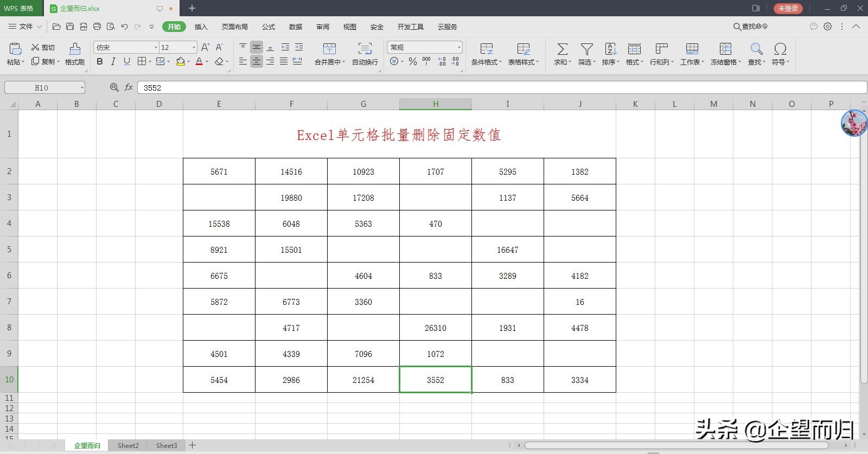Click the eraser clear icon
The image size is (868, 454).
[219, 62]
